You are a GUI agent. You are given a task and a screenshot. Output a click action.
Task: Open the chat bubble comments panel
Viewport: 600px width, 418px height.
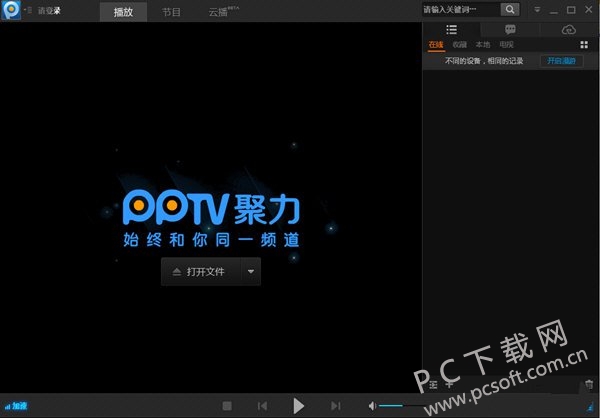[x=510, y=29]
